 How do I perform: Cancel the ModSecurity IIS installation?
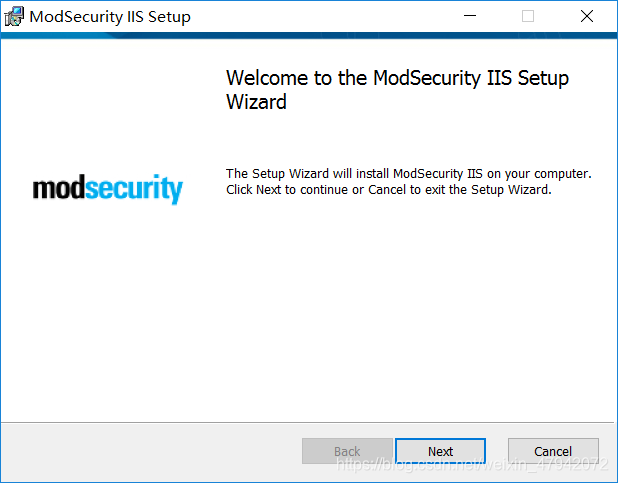tap(553, 451)
